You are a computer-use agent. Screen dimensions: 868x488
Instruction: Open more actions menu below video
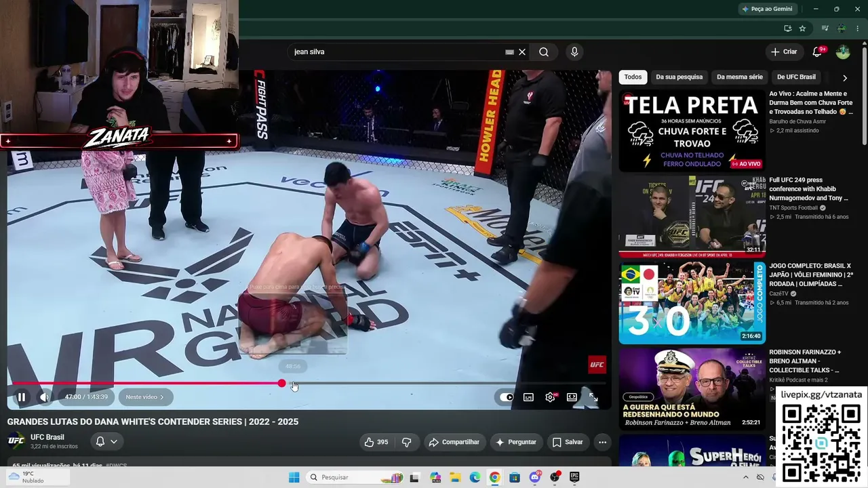click(x=602, y=442)
